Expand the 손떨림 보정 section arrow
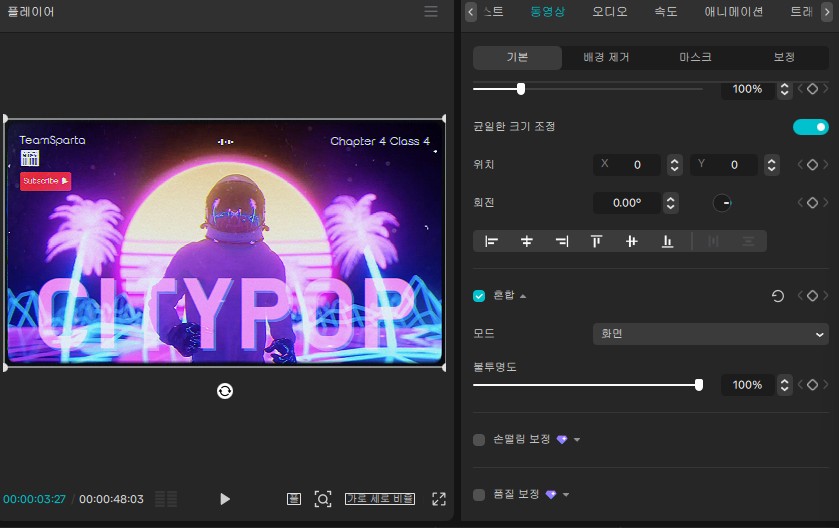Screen dimensions: 839x528 coord(577,440)
